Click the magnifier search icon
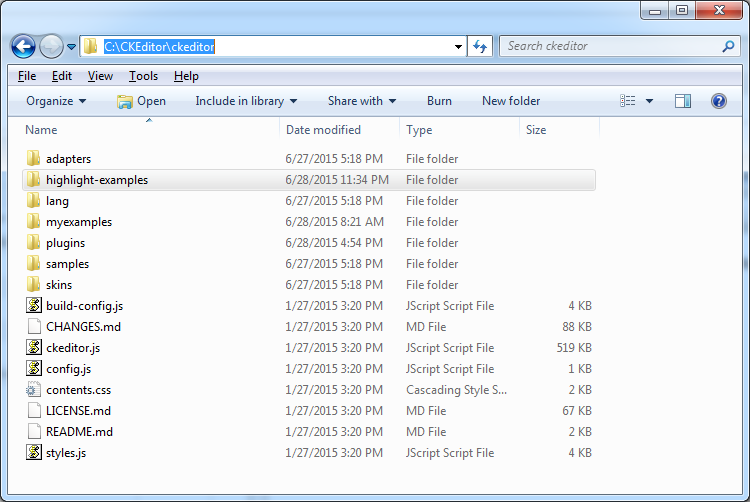750x502 pixels. [x=728, y=46]
